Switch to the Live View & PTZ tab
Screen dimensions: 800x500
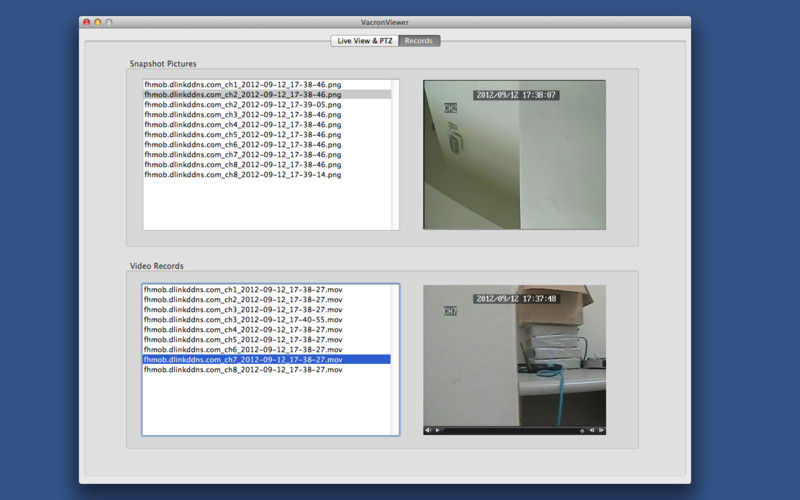tap(365, 41)
